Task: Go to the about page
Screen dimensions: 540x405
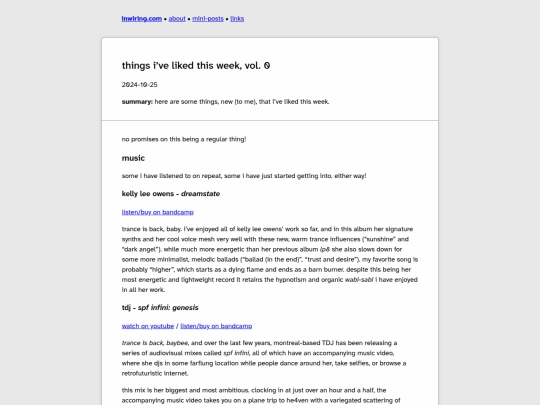Action: click(x=177, y=19)
